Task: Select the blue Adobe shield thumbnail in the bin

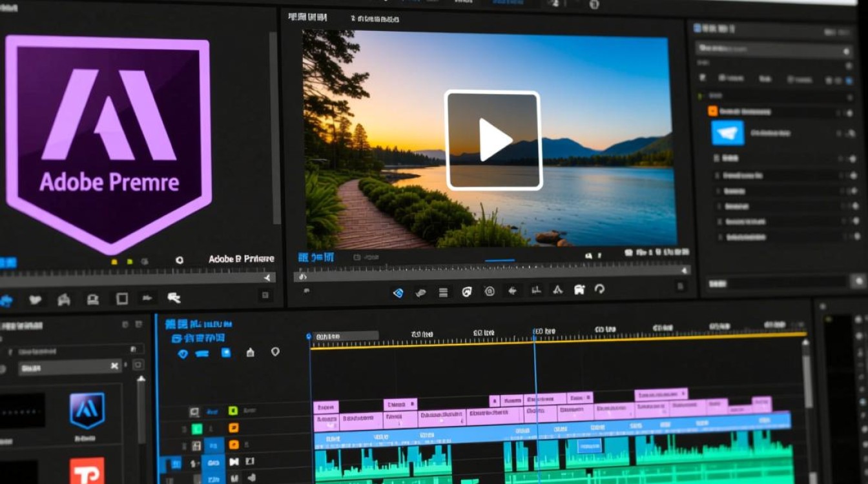Action: pos(87,410)
